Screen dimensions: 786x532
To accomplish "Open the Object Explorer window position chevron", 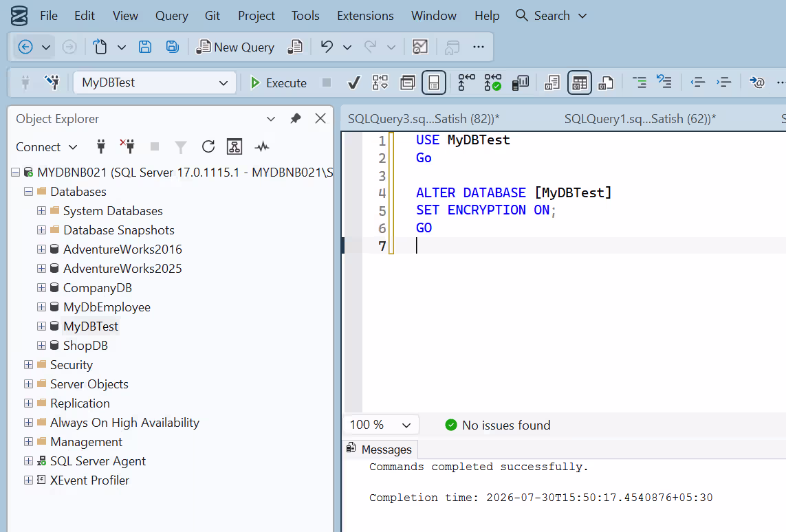I will pos(271,119).
